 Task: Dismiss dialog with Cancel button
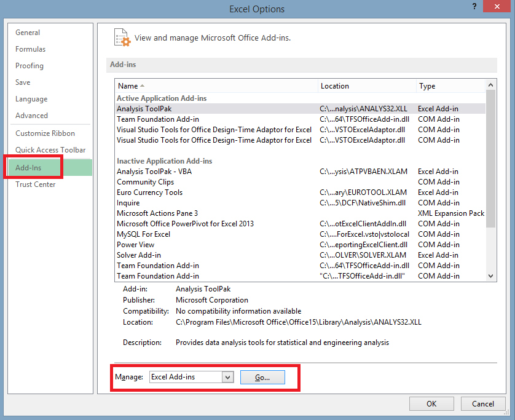coord(483,403)
